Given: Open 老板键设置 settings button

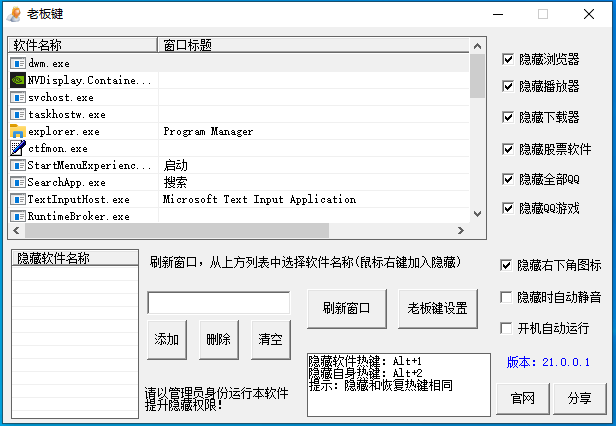Looking at the screenshot, I should (x=437, y=308).
